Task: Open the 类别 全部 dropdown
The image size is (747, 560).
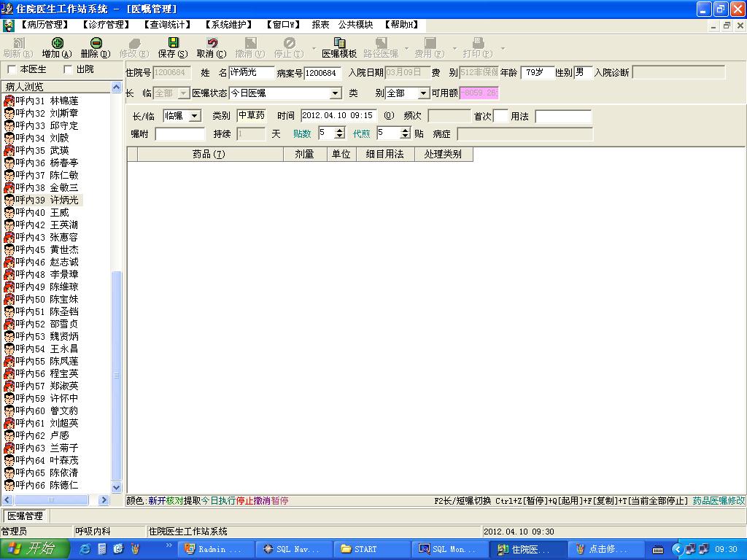Action: [424, 93]
